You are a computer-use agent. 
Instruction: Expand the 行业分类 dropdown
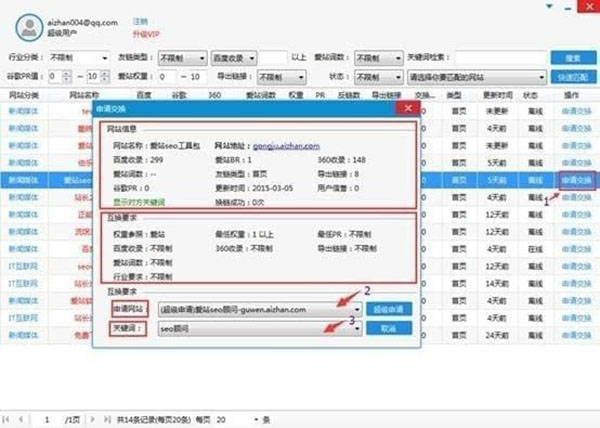[x=104, y=58]
